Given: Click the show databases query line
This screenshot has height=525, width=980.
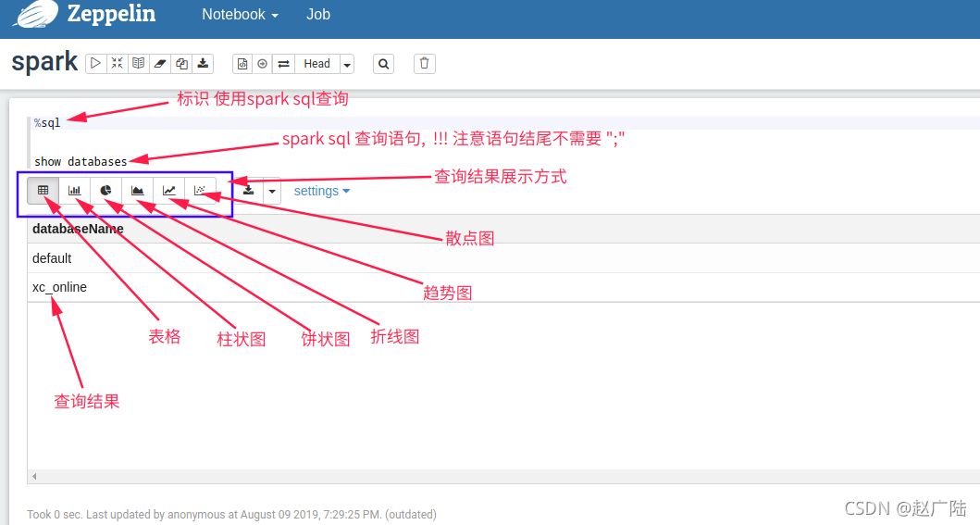Looking at the screenshot, I should tap(81, 162).
